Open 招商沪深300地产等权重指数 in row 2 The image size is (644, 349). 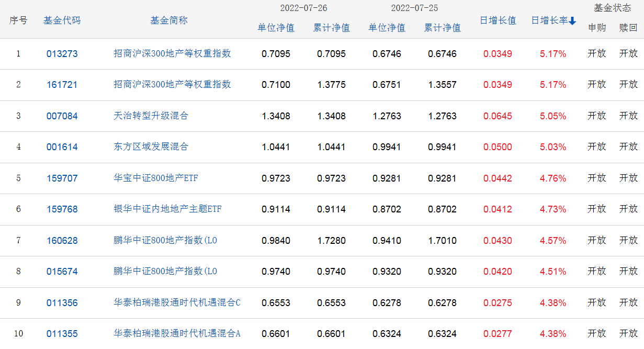pos(172,84)
